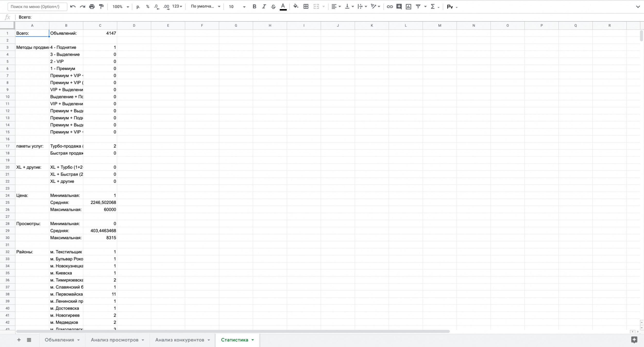
Task: Activate the paint format roller icon
Action: (101, 7)
